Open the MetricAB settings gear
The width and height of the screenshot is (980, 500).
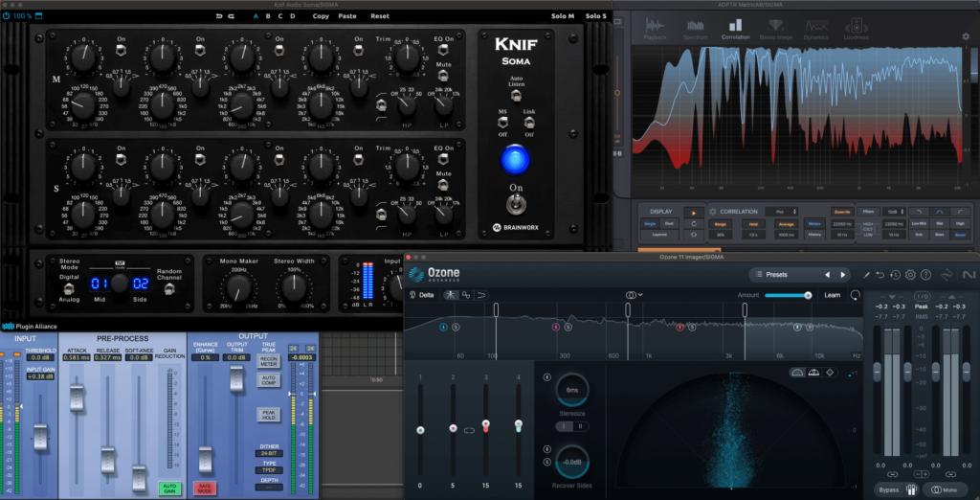pos(966,36)
